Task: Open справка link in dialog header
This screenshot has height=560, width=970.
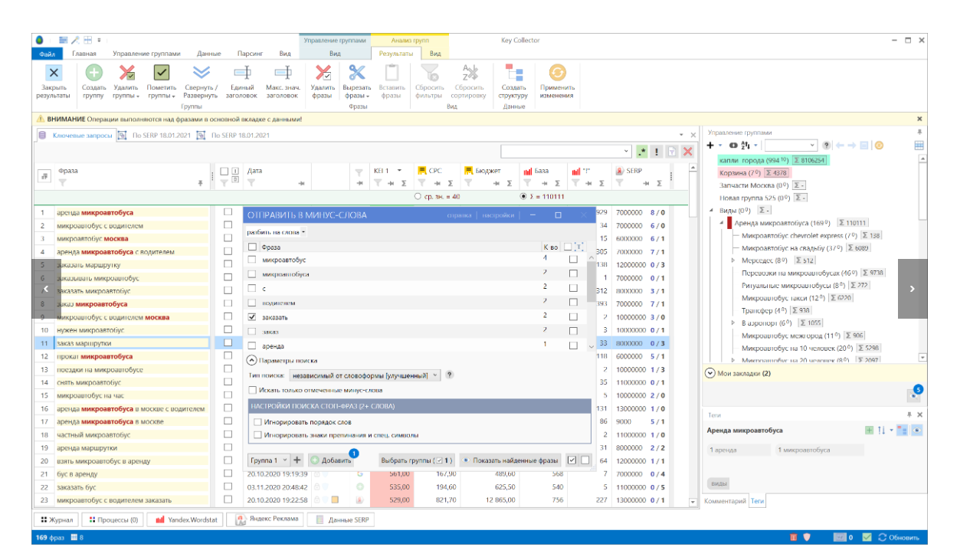Action: [x=460, y=215]
